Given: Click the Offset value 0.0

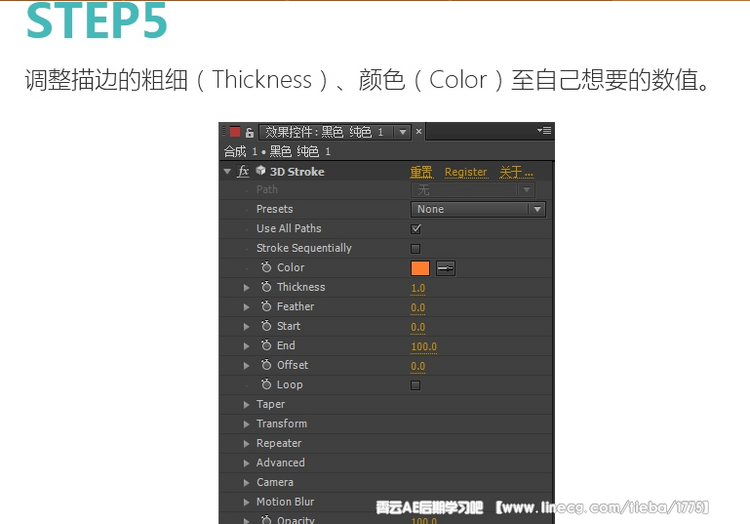Looking at the screenshot, I should [x=418, y=366].
